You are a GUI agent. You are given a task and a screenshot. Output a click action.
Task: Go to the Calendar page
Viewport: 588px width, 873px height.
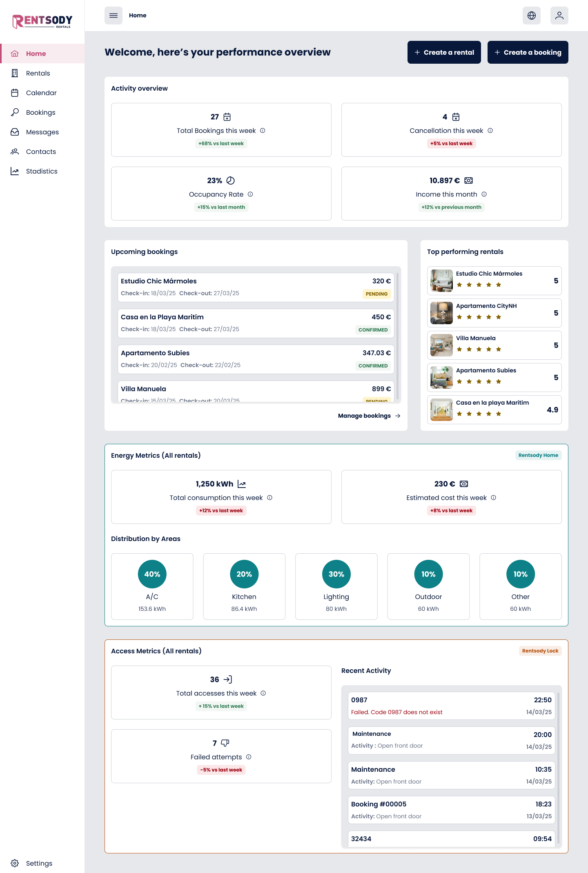41,93
